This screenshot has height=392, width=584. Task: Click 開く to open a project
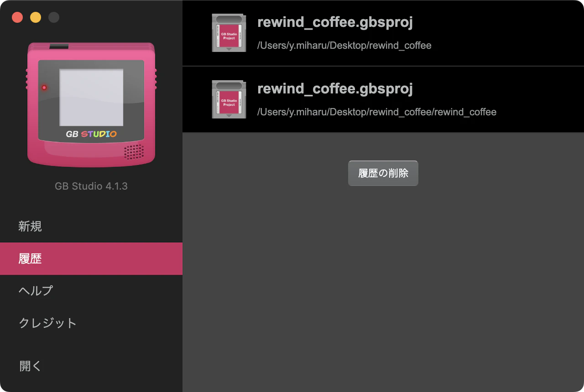[x=91, y=366]
